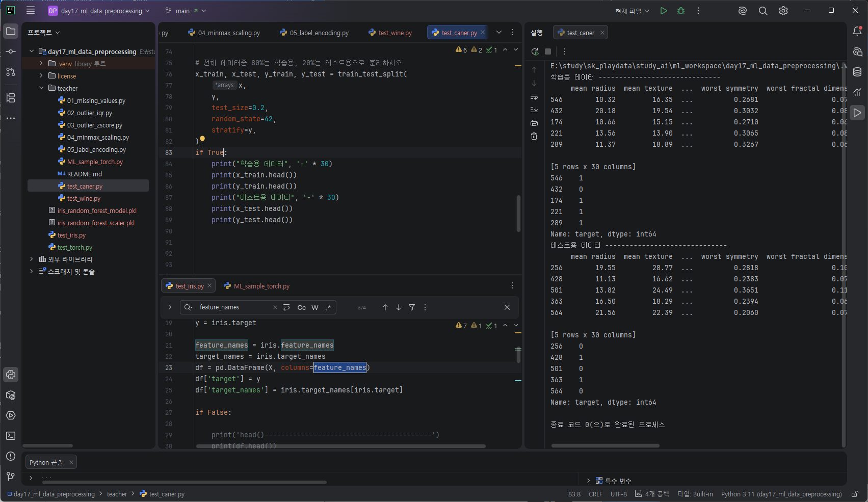The width and height of the screenshot is (868, 502).
Task: Open the Git tool window icon
Action: pyautogui.click(x=11, y=477)
